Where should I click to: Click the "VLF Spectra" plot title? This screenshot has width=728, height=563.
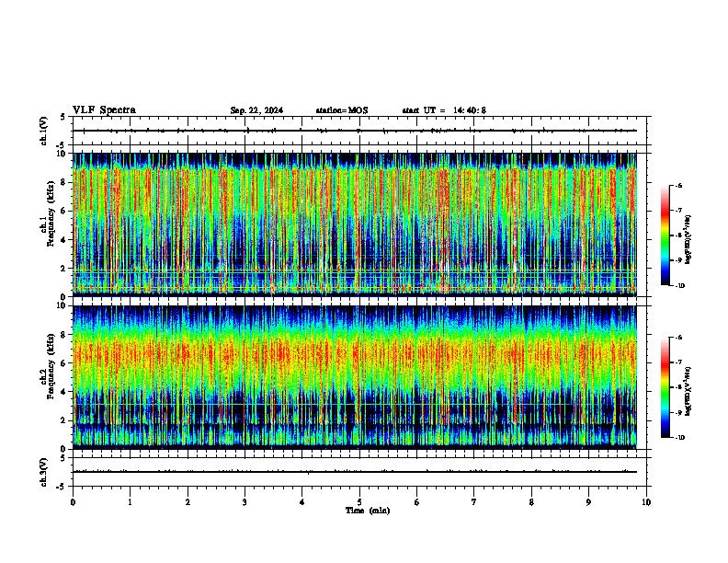(x=104, y=110)
